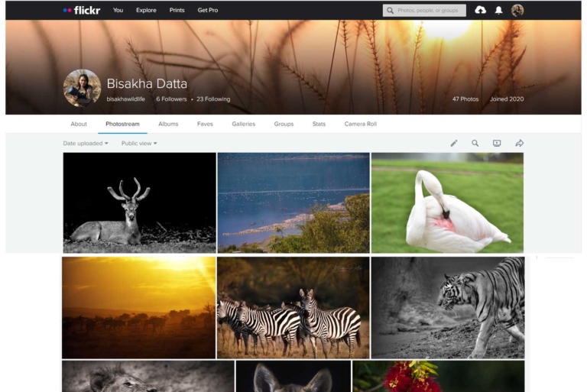The height and width of the screenshot is (392, 587).
Task: Open the upload cloud icon
Action: tap(480, 10)
